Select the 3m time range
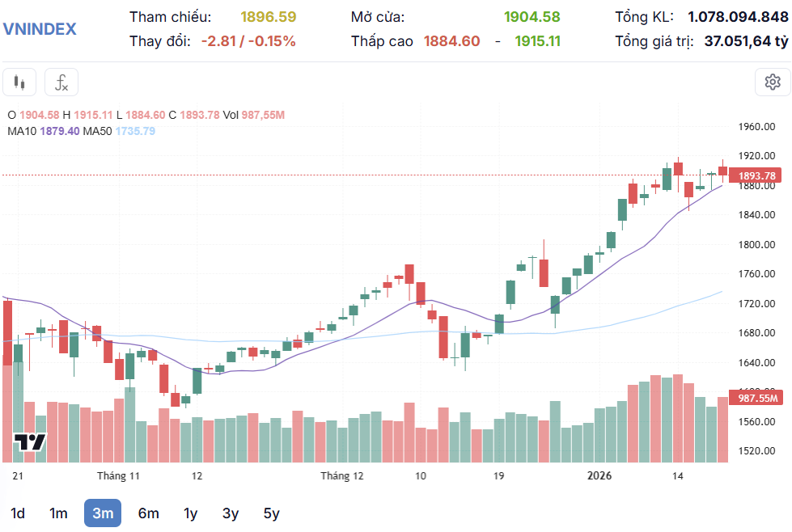 [103, 513]
